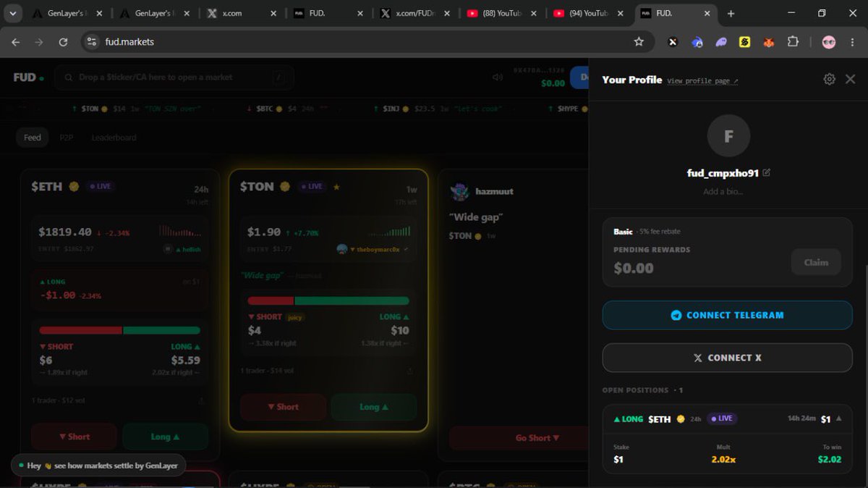The width and height of the screenshot is (868, 488).
Task: Mute site sound speaker icon
Action: coord(497,77)
